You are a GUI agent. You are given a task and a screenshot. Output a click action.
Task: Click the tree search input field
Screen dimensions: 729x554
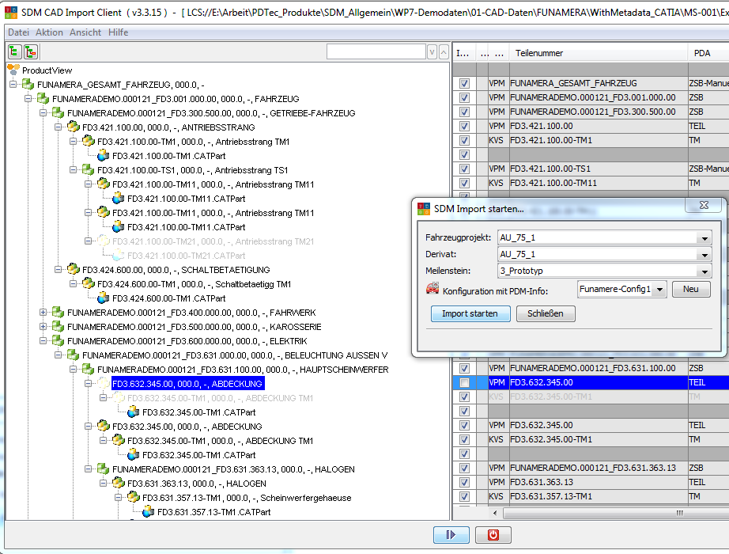(376, 52)
